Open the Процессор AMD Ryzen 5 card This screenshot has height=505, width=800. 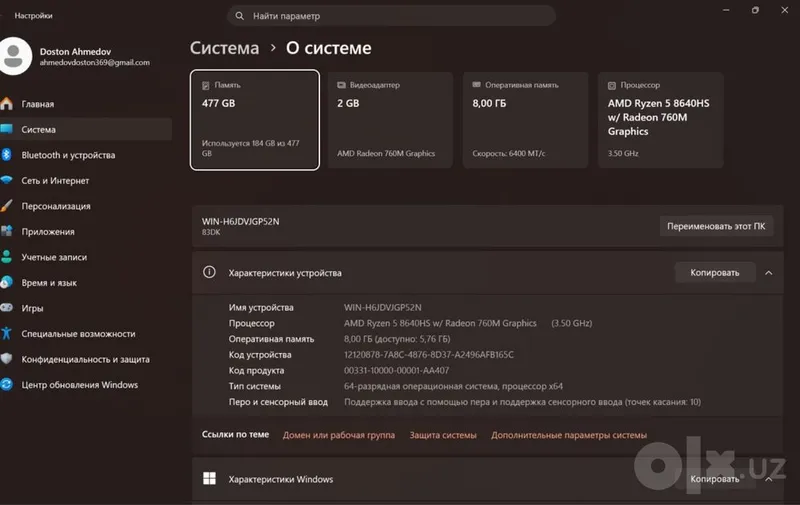click(x=661, y=120)
